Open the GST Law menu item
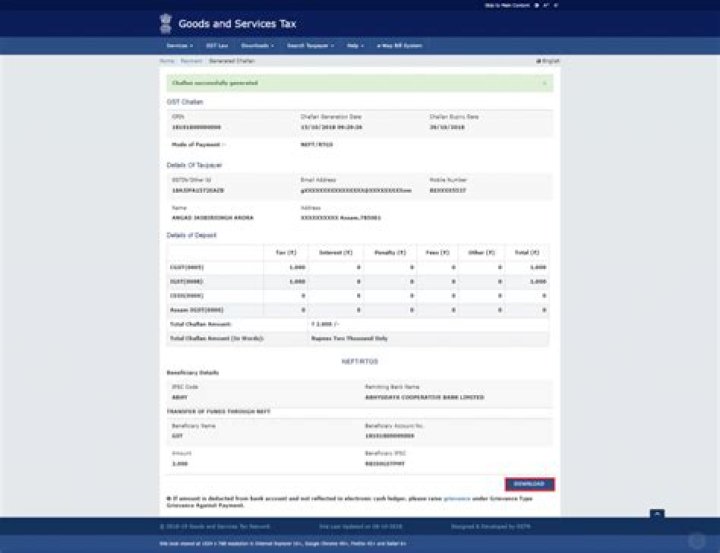The image size is (720, 553). [x=217, y=46]
